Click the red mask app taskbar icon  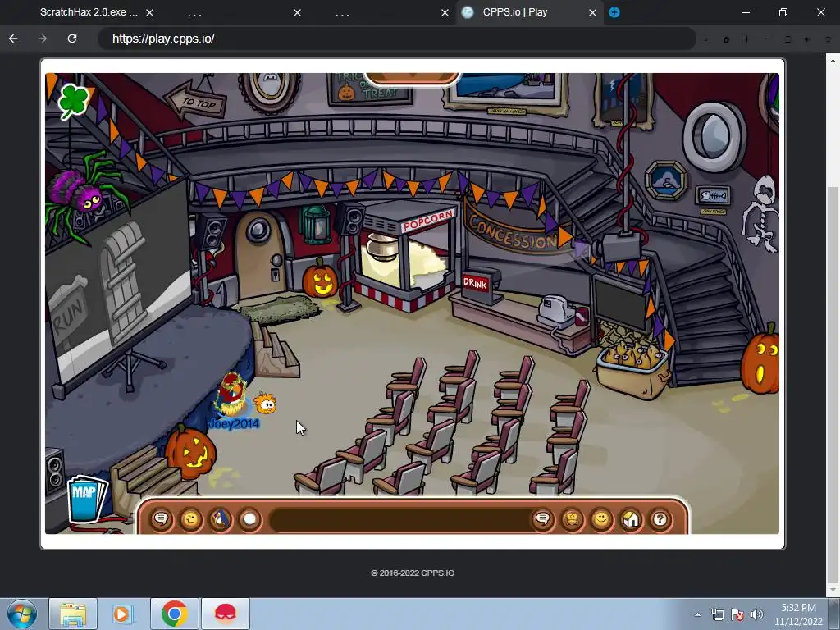coord(226,614)
